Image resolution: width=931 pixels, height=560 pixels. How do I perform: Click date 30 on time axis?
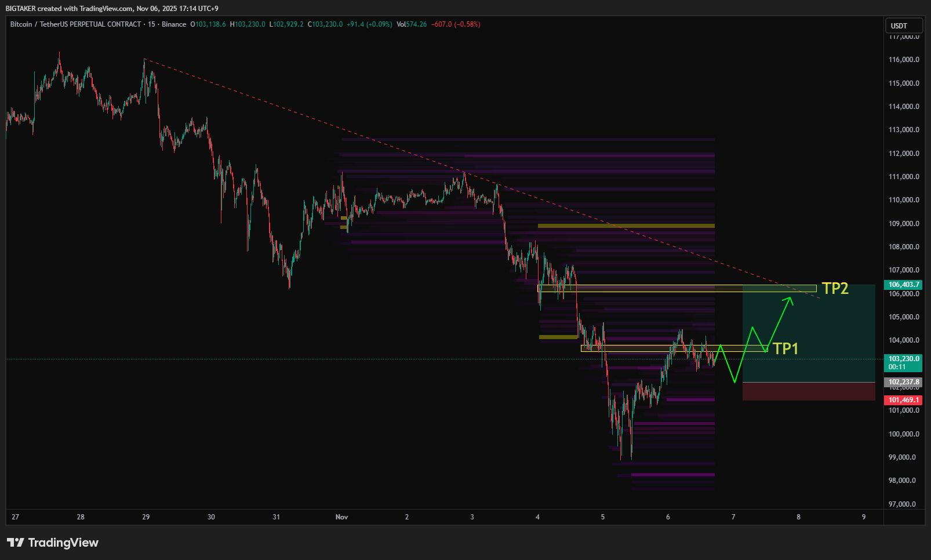pyautogui.click(x=211, y=517)
